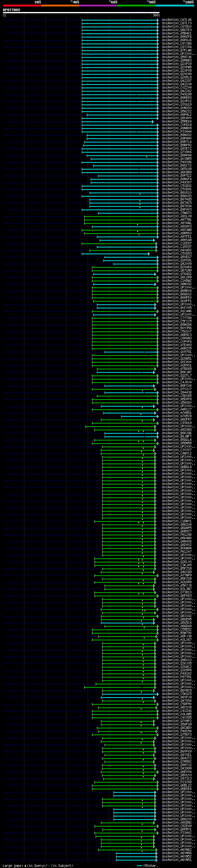Select the UniRef100_Q3S619 label
This screenshot has height=868, width=197.
click(x=177, y=104)
